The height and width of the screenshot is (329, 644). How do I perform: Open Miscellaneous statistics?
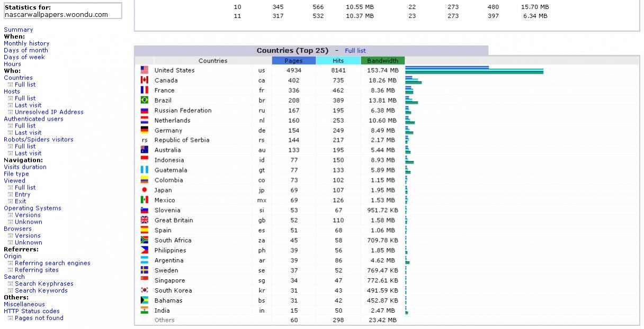24,305
